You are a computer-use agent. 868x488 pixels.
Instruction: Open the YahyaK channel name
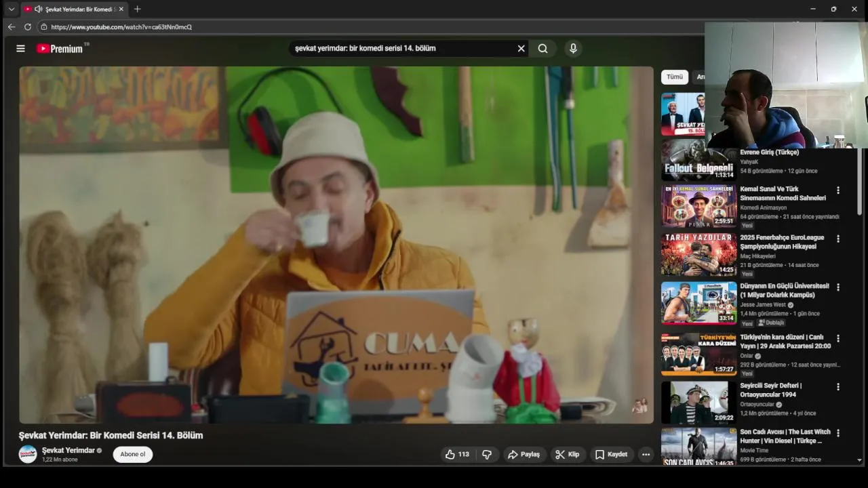tap(749, 162)
